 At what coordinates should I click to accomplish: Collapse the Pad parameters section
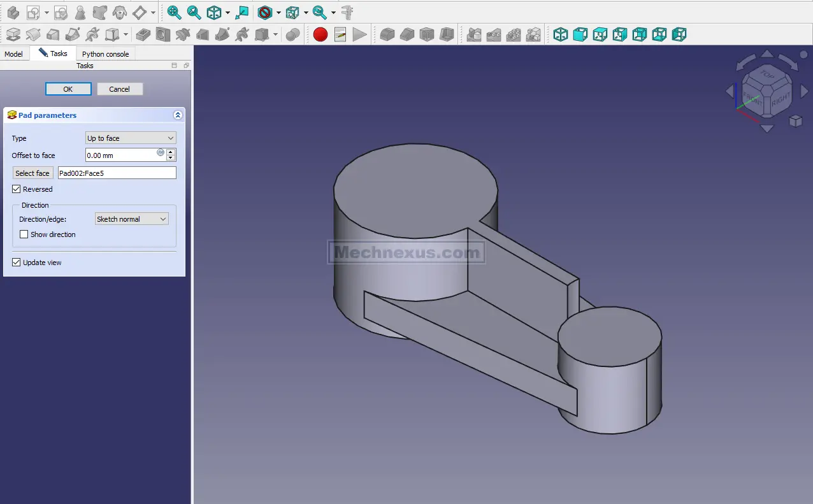point(178,115)
